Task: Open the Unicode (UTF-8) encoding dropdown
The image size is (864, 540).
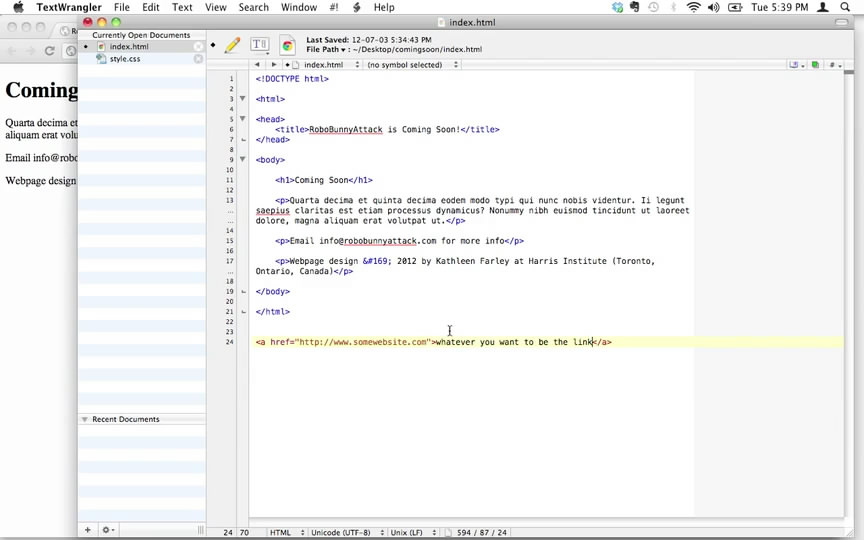Action: pyautogui.click(x=346, y=532)
